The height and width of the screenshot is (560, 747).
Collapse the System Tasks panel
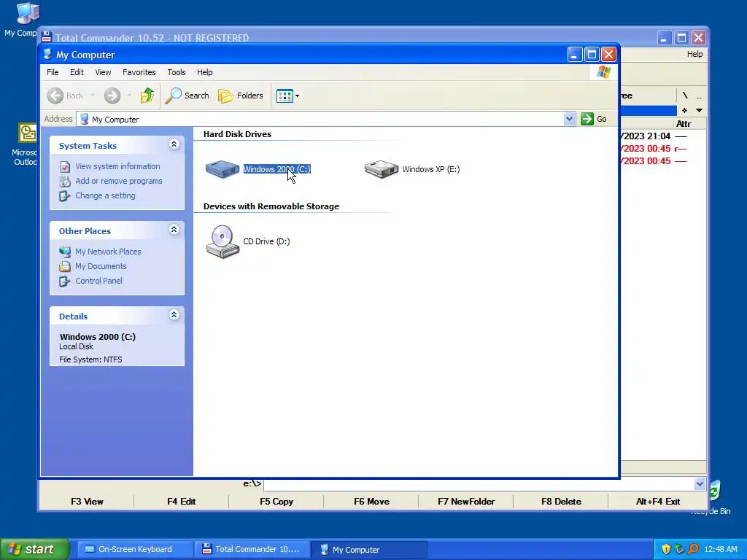174,144
